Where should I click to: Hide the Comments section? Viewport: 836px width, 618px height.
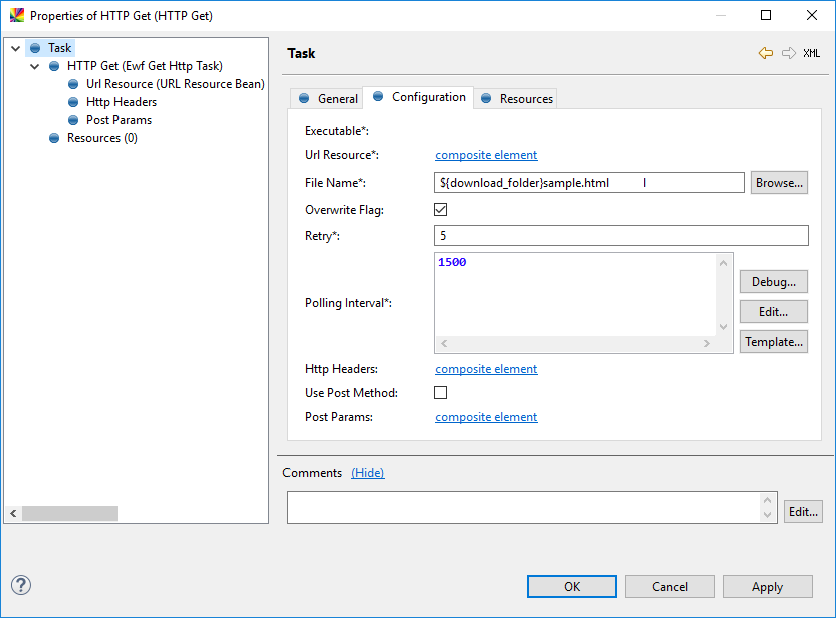(368, 472)
